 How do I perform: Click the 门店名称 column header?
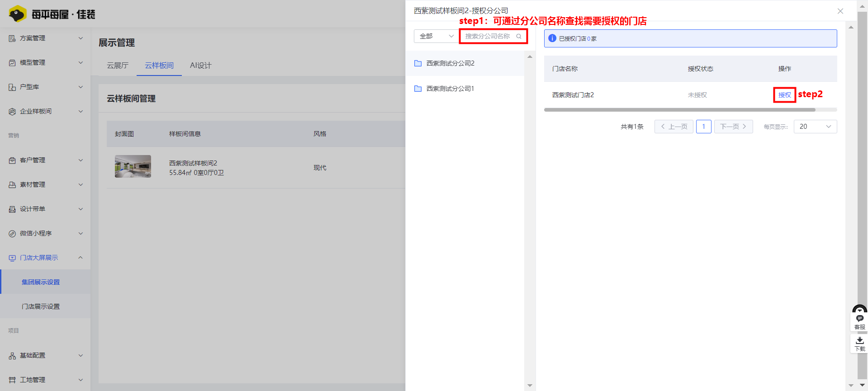(x=565, y=69)
